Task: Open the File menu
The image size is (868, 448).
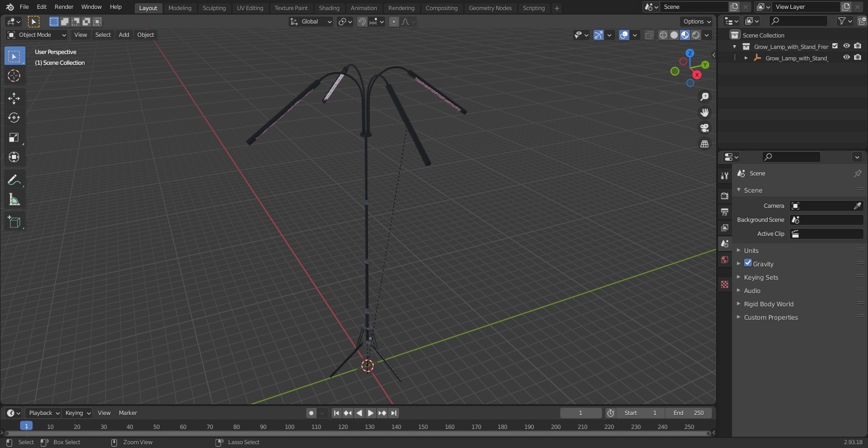Action: pos(24,7)
